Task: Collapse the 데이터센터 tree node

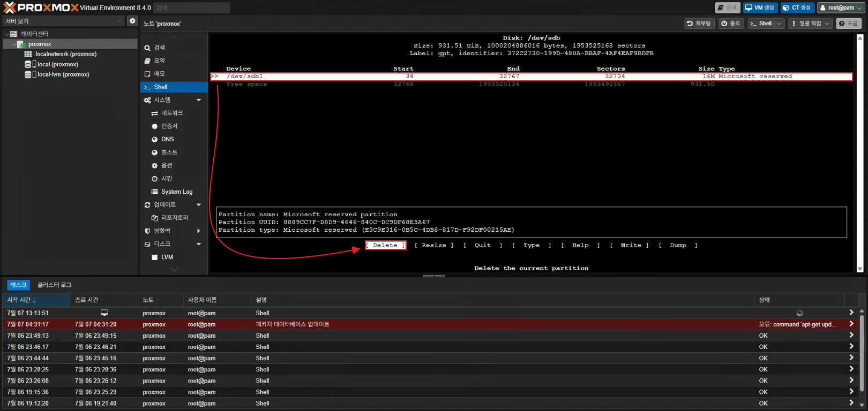Action: click(6, 34)
